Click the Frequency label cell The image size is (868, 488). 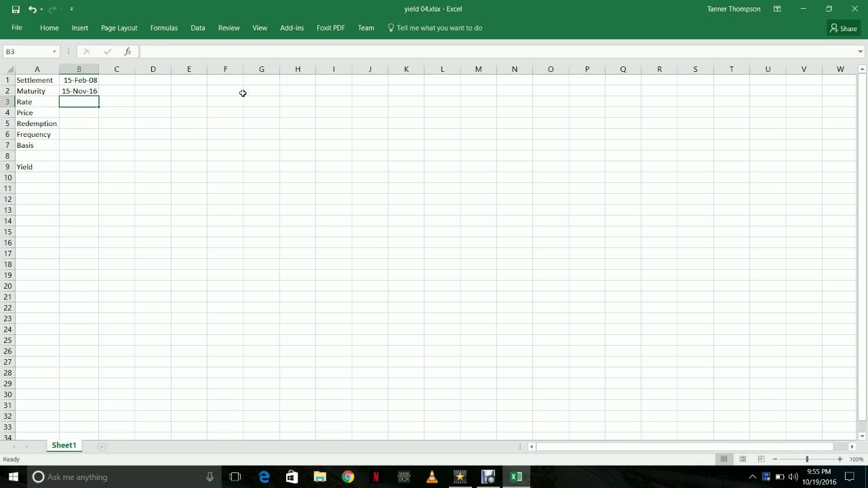click(37, 134)
